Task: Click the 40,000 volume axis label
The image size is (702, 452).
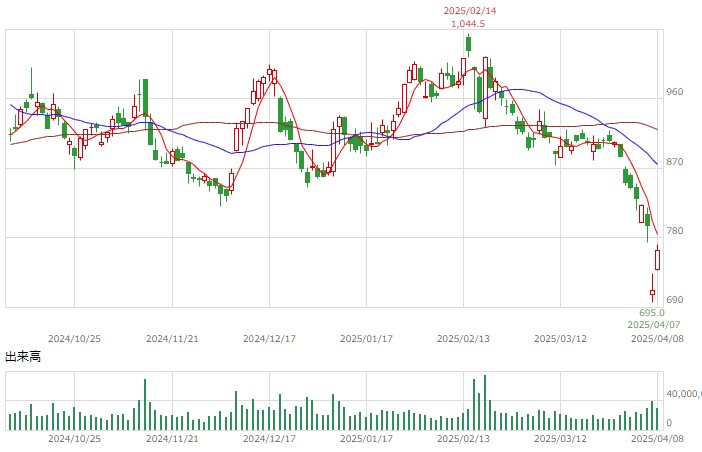Action: point(684,394)
